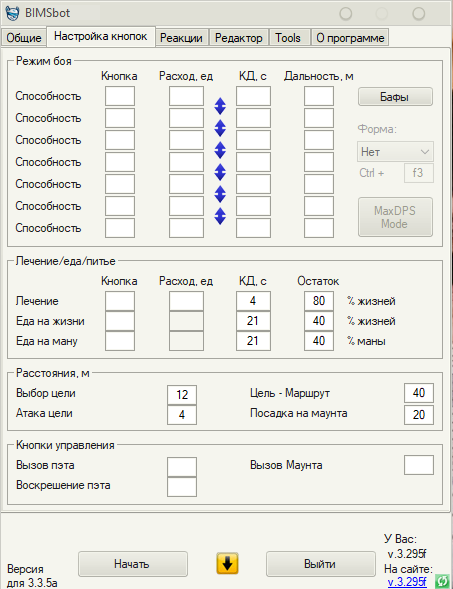Click Цель - Маршрут field showing 40
Viewport: 453px width, 589px height.
pos(419,393)
